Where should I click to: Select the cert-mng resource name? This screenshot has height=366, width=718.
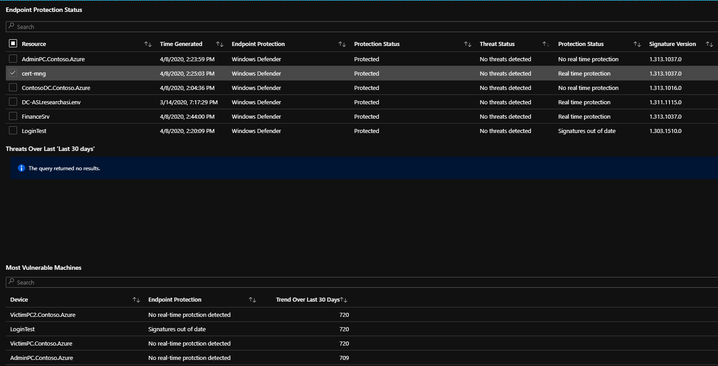click(34, 73)
